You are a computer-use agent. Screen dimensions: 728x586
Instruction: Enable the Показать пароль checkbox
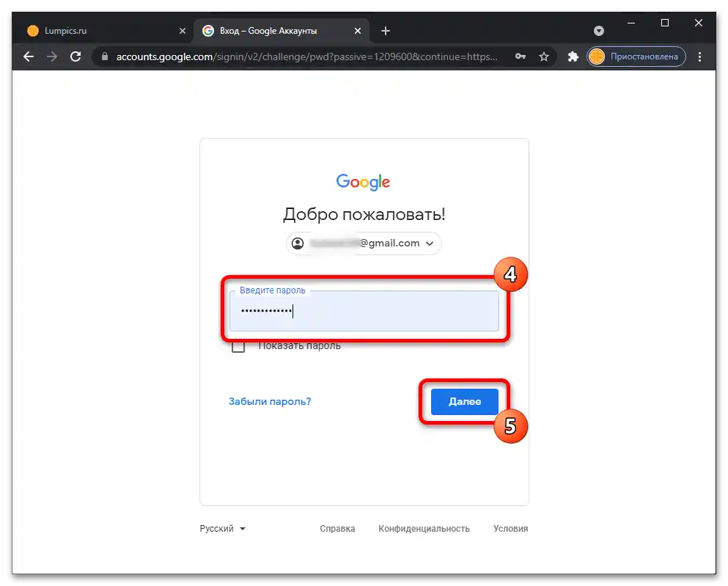tap(238, 346)
